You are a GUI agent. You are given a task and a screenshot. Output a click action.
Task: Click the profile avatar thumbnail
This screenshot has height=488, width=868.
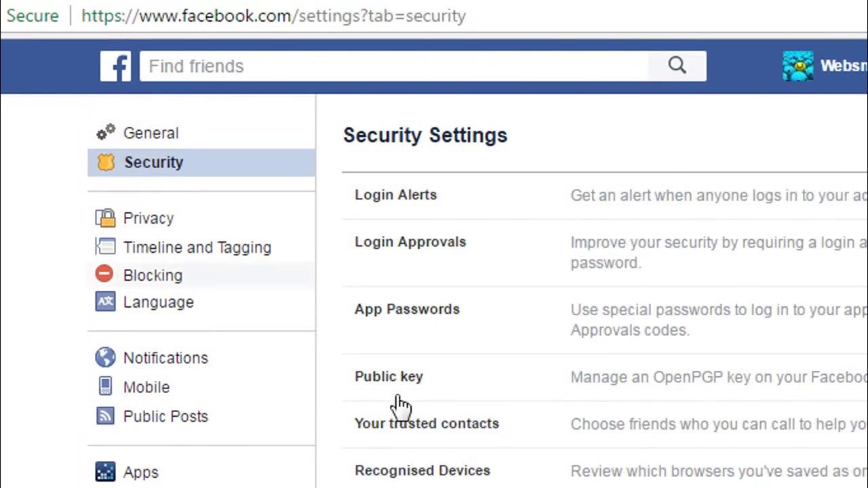(797, 66)
